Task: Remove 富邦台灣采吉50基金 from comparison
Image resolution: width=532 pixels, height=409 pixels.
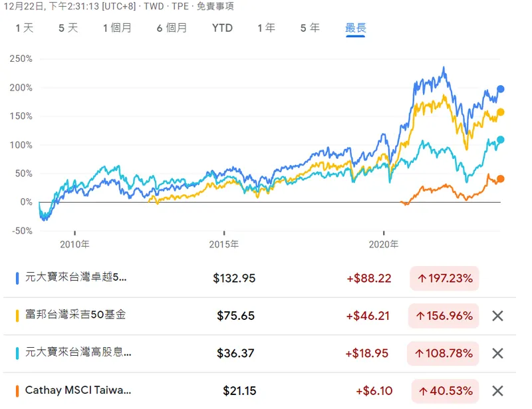Action: pyautogui.click(x=497, y=316)
